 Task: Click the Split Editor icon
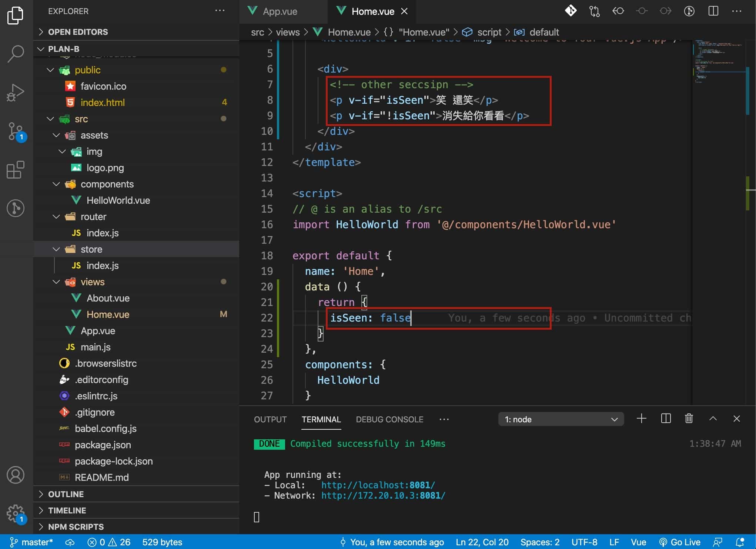point(713,11)
